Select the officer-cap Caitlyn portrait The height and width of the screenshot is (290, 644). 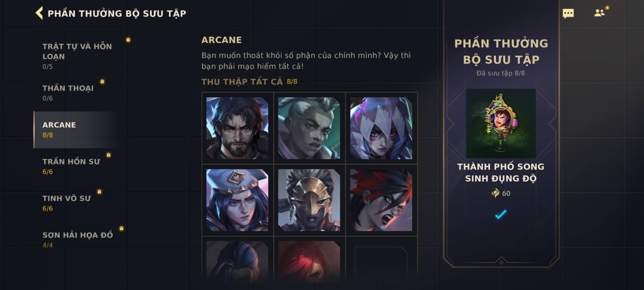(x=237, y=200)
